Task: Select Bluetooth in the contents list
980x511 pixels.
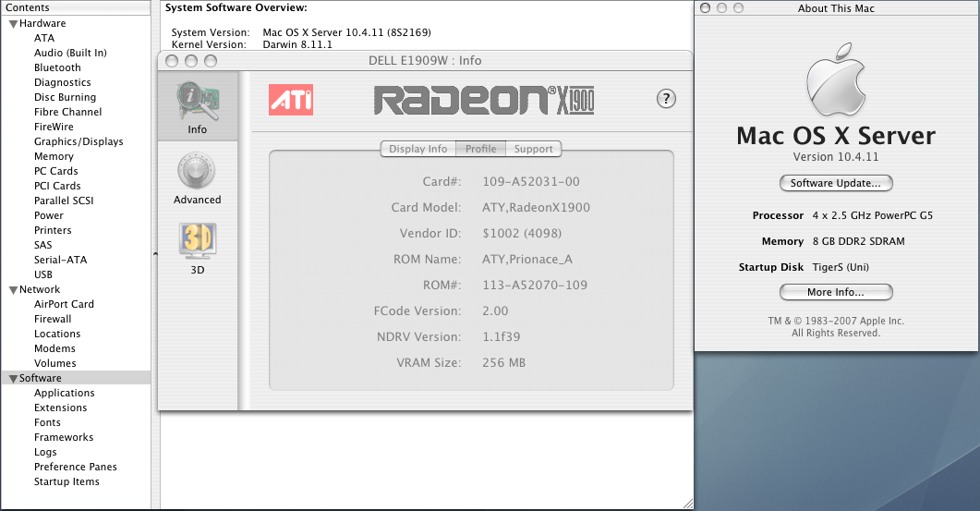Action: (57, 67)
